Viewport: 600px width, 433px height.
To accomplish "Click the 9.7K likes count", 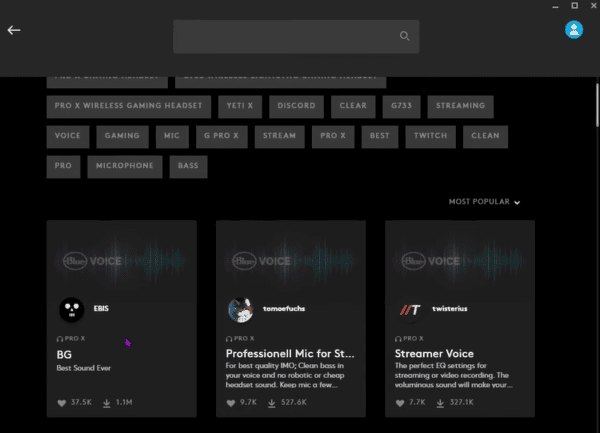I will click(248, 402).
